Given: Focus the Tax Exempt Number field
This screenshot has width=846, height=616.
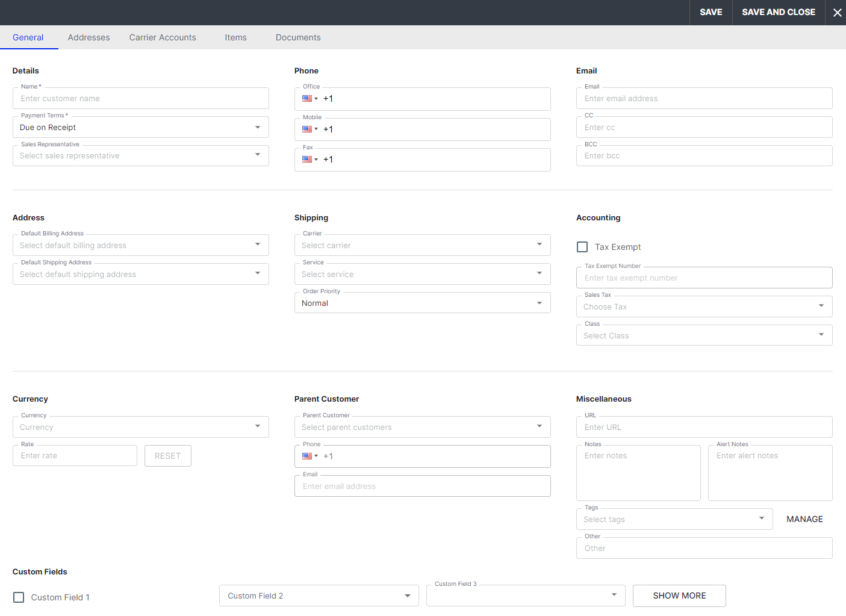Looking at the screenshot, I should (704, 278).
